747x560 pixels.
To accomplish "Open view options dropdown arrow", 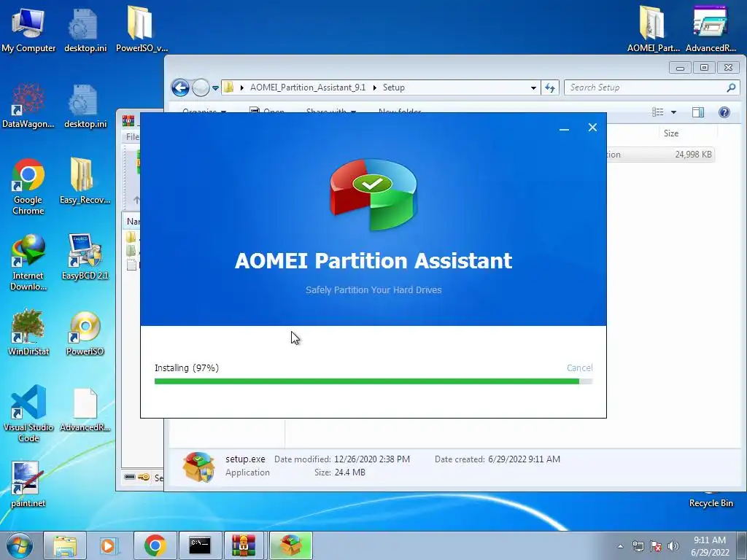I will 673,112.
